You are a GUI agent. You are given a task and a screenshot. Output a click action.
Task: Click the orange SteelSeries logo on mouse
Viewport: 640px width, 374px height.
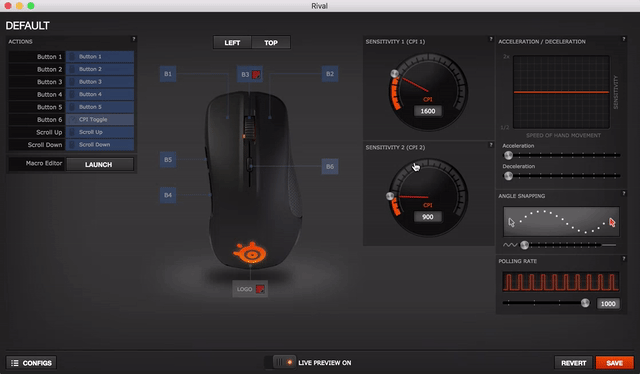[249, 253]
